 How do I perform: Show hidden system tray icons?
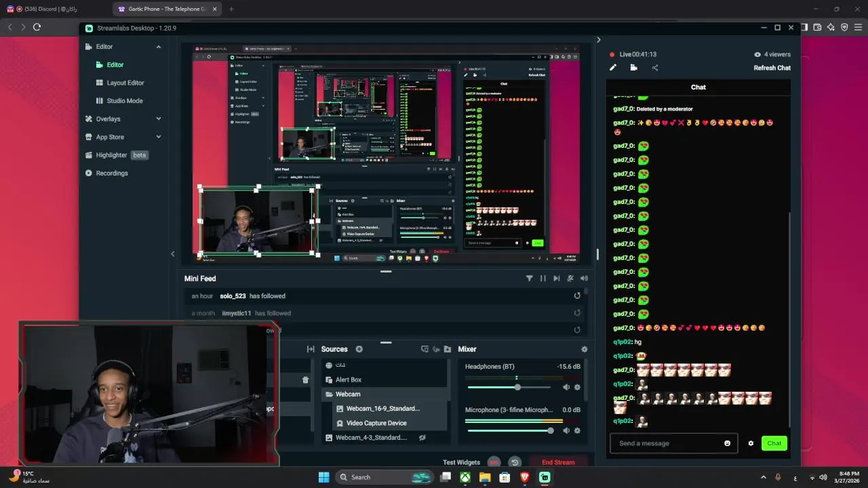click(x=763, y=477)
